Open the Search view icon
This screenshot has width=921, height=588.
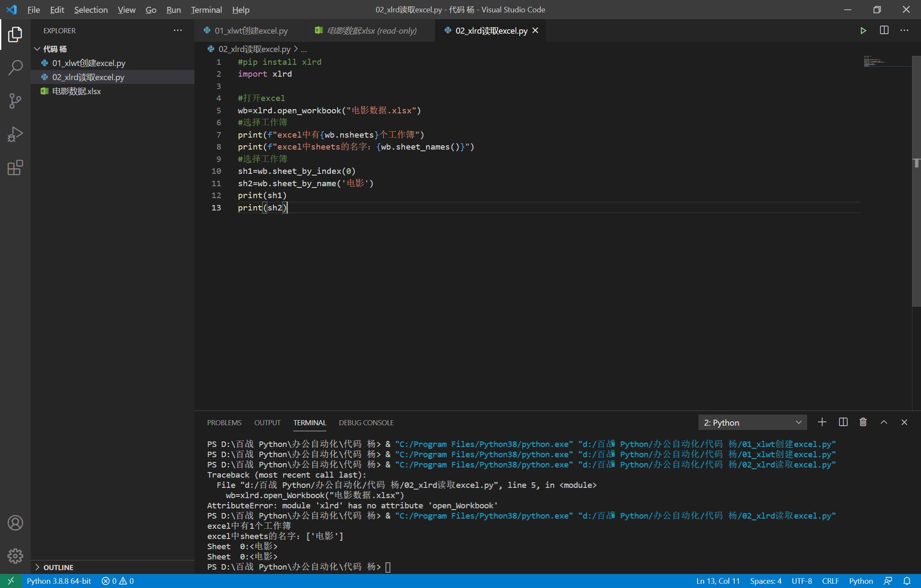(15, 68)
